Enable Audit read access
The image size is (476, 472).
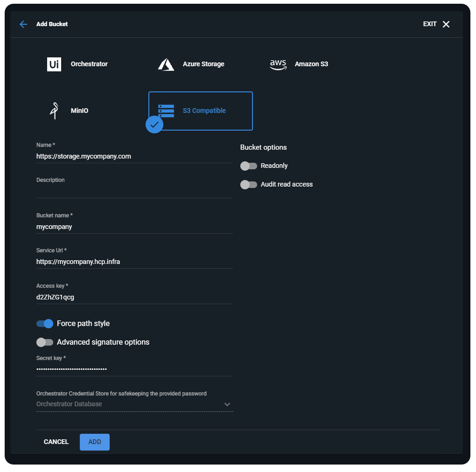[x=249, y=184]
